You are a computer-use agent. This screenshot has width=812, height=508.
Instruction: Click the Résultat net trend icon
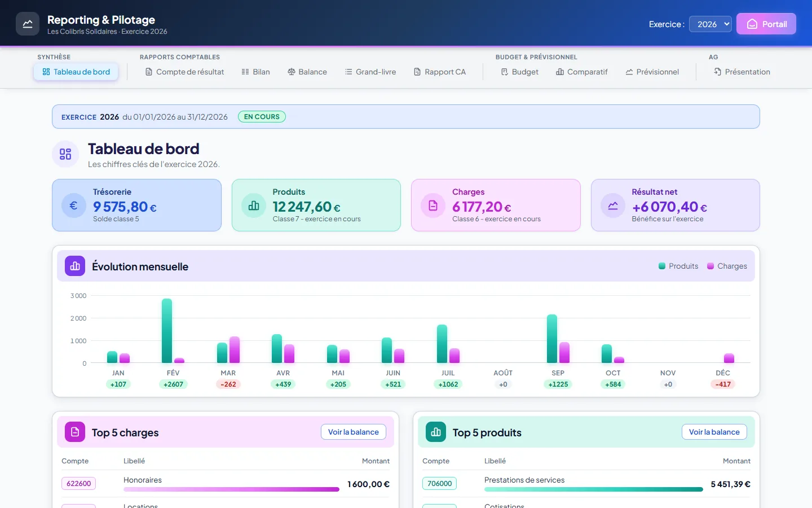[x=612, y=205]
